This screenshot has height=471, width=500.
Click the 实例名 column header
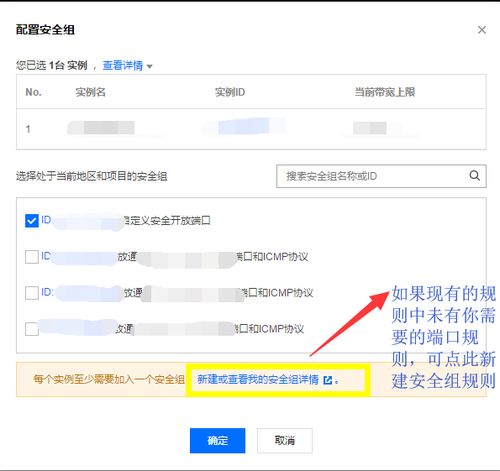[x=91, y=92]
